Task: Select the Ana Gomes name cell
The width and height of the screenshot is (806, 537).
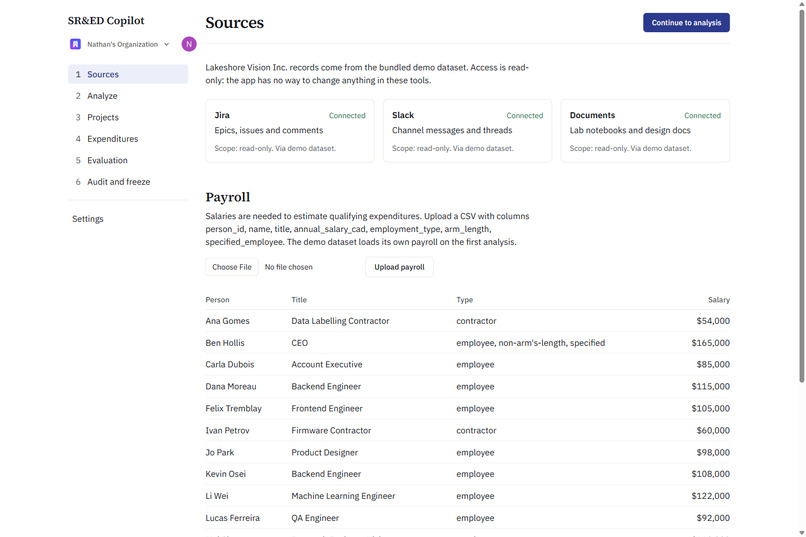Action: 228,321
